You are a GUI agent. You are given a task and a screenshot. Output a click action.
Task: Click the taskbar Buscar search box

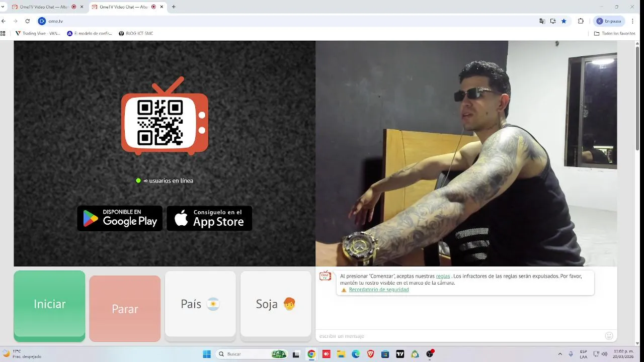[x=252, y=354]
